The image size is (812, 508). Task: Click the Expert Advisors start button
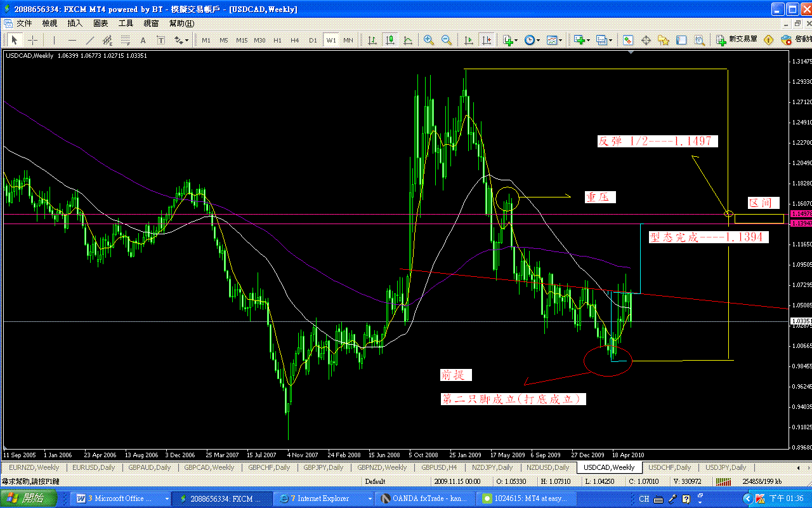795,40
